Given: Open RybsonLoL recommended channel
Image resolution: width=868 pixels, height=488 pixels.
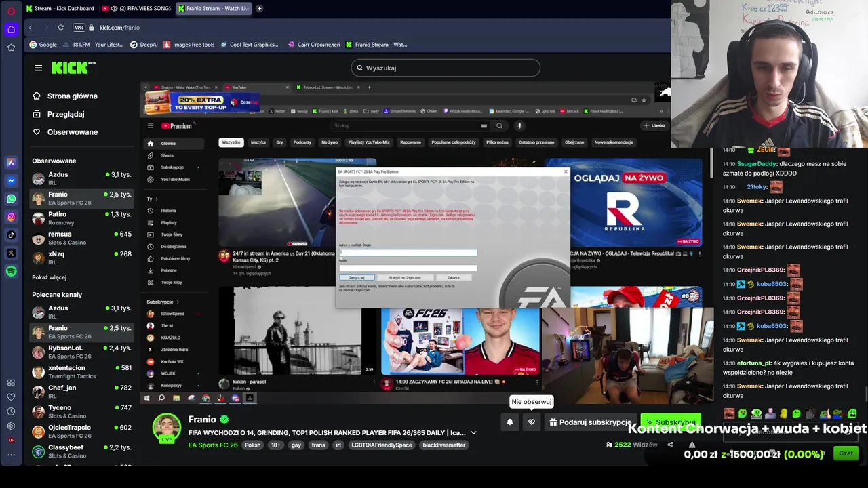Looking at the screenshot, I should (x=81, y=352).
